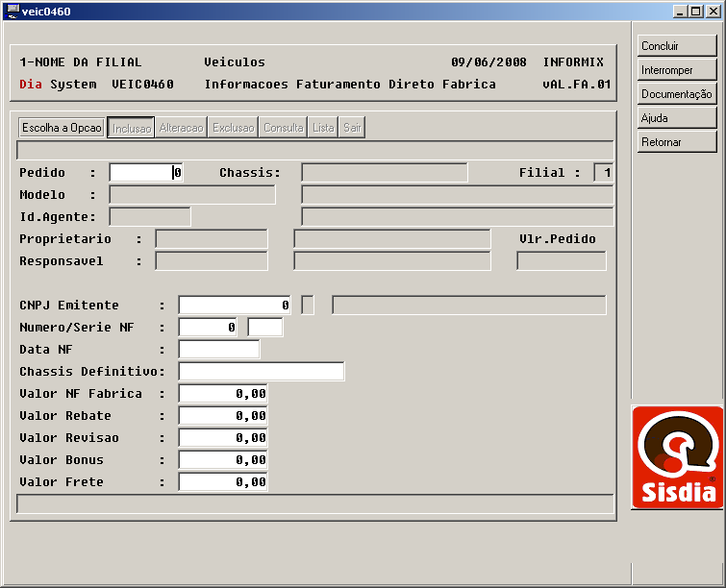Viewport: 726px width, 588px height.
Task: Select the Exclusao menu option
Action: click(234, 128)
